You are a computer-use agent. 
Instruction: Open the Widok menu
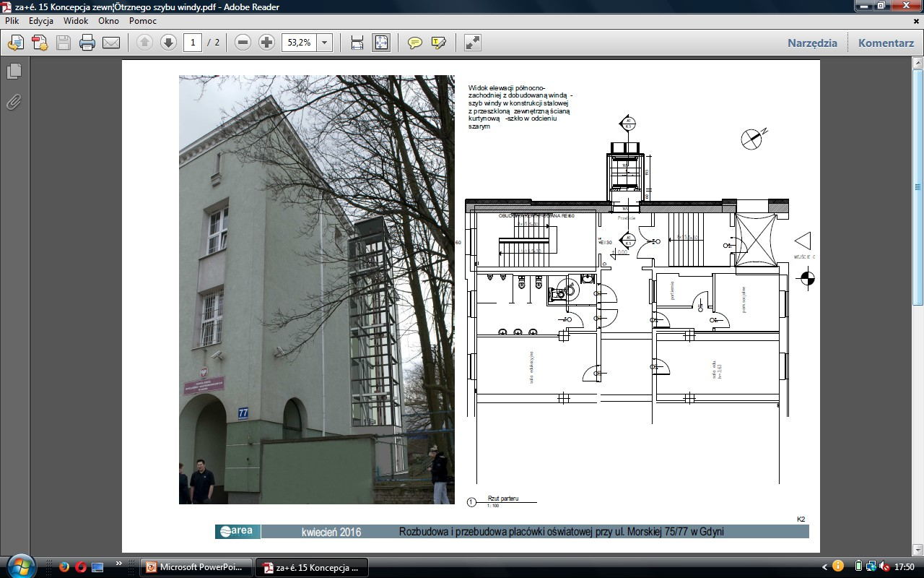pyautogui.click(x=76, y=21)
